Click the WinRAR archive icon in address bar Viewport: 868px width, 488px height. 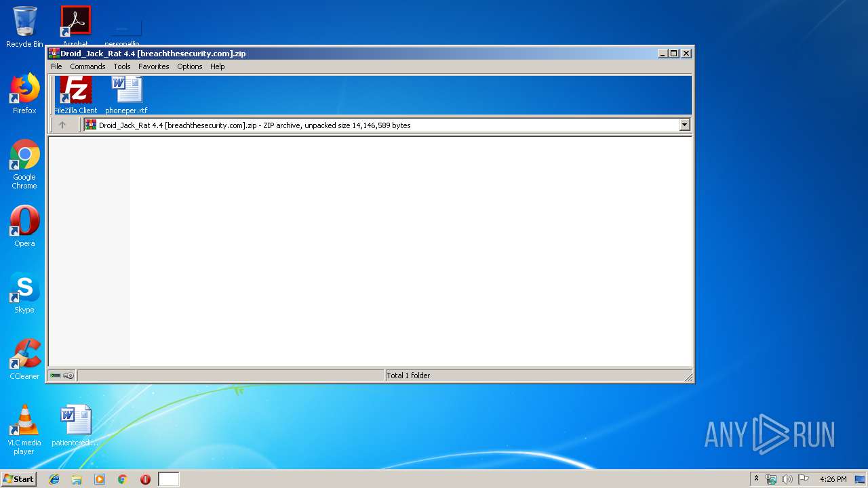click(x=90, y=125)
